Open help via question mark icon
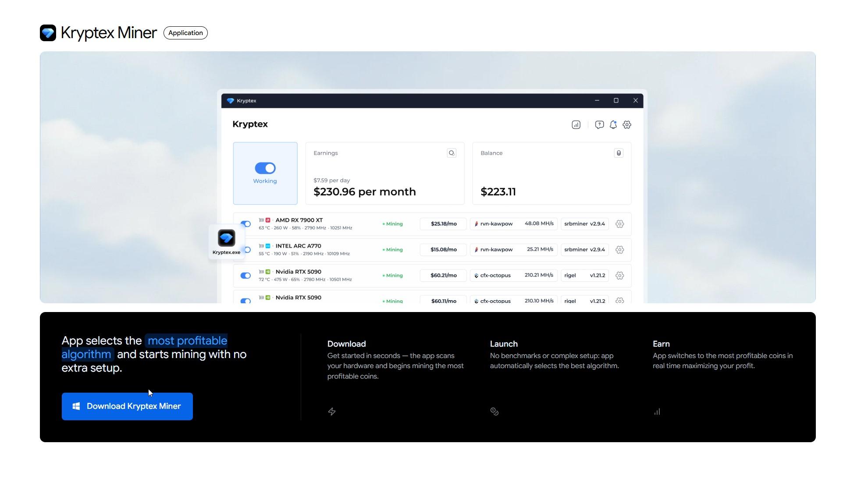The width and height of the screenshot is (868, 479). click(599, 124)
